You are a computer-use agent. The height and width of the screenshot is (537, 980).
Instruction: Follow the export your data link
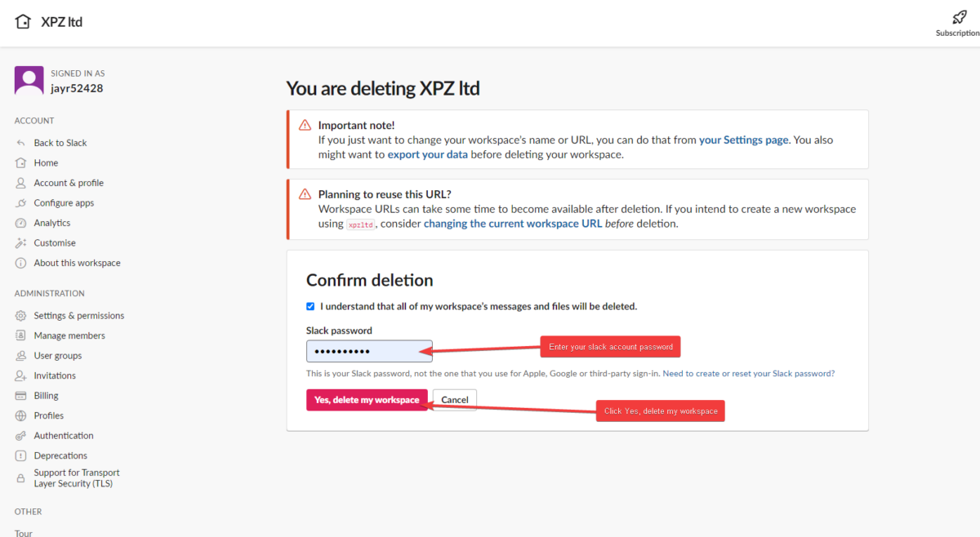pos(427,154)
